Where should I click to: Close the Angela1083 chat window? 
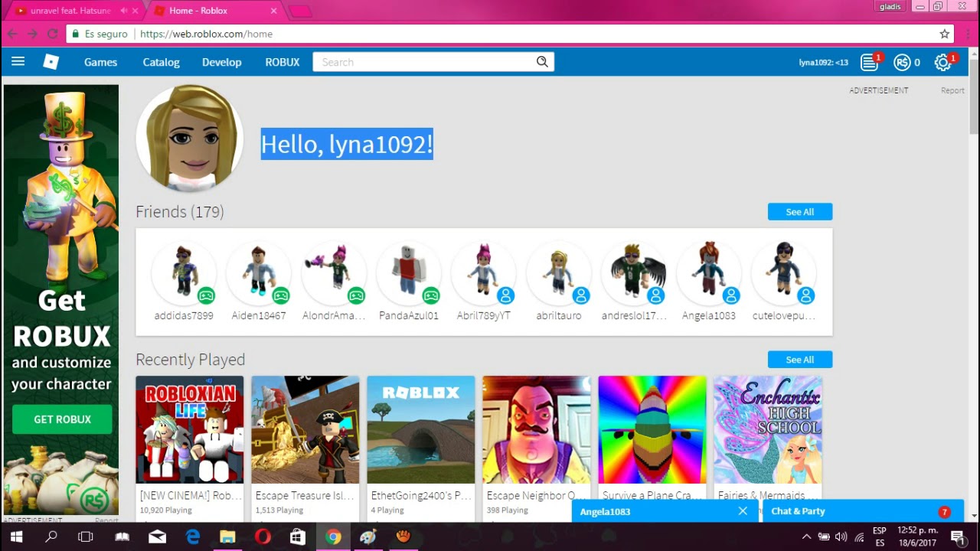pyautogui.click(x=743, y=510)
